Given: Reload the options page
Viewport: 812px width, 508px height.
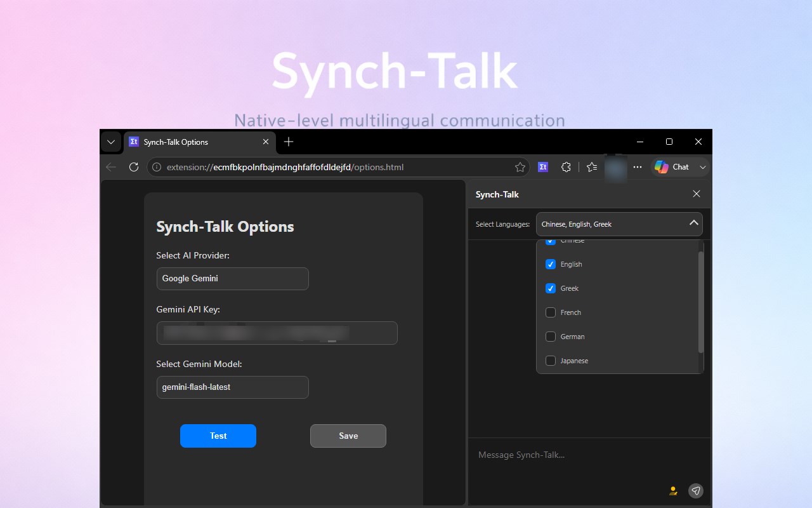Looking at the screenshot, I should click(134, 167).
